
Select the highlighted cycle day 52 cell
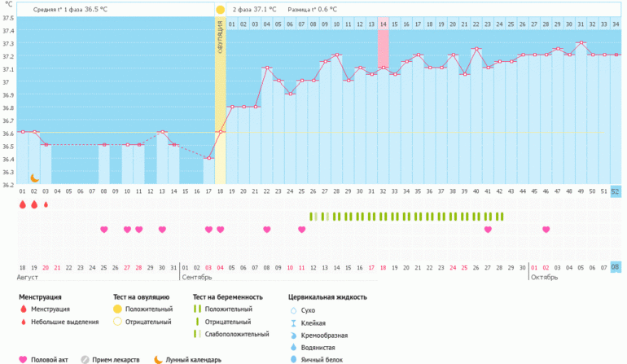615,191
